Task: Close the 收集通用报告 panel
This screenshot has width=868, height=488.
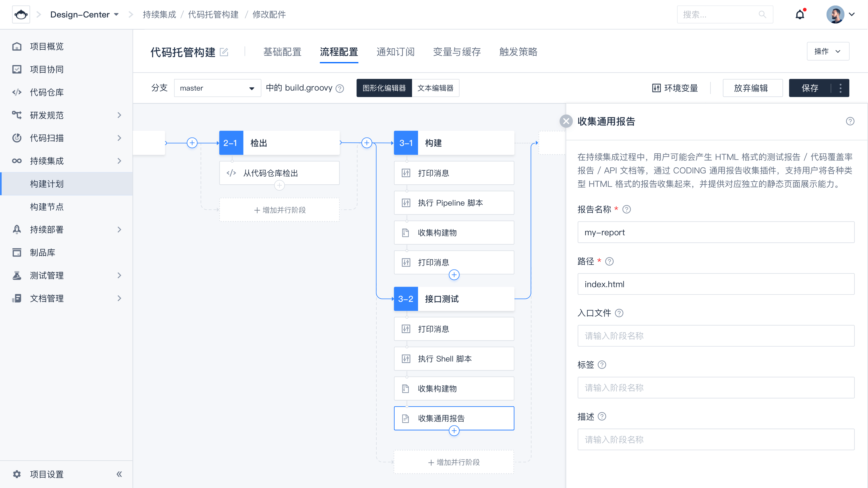Action: [x=566, y=121]
